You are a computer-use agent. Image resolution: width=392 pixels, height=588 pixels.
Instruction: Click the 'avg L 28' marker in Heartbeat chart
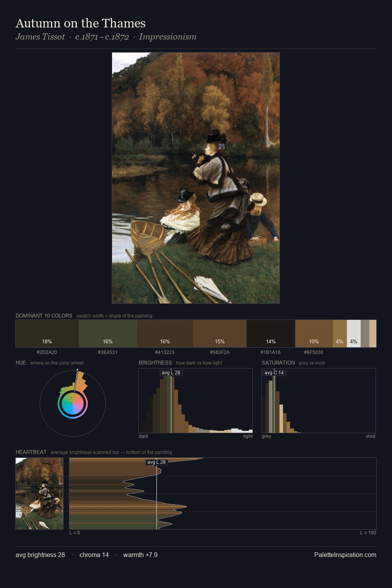[x=156, y=462]
